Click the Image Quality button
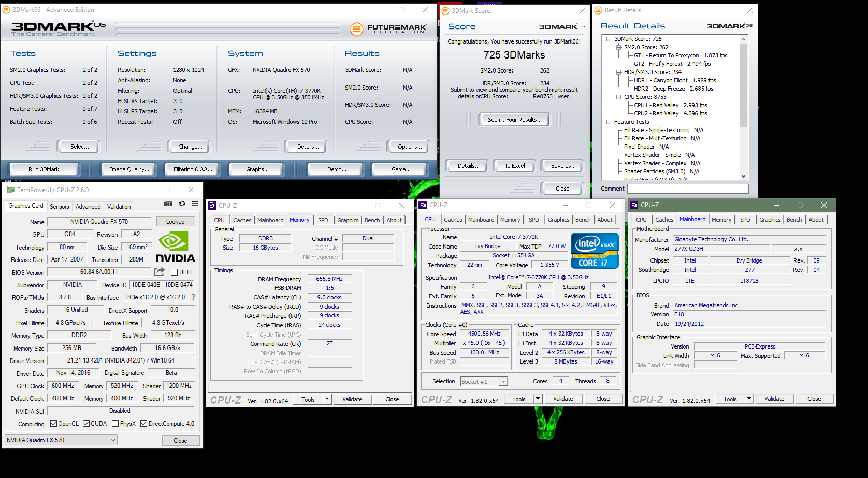The height and width of the screenshot is (478, 868). point(129,169)
